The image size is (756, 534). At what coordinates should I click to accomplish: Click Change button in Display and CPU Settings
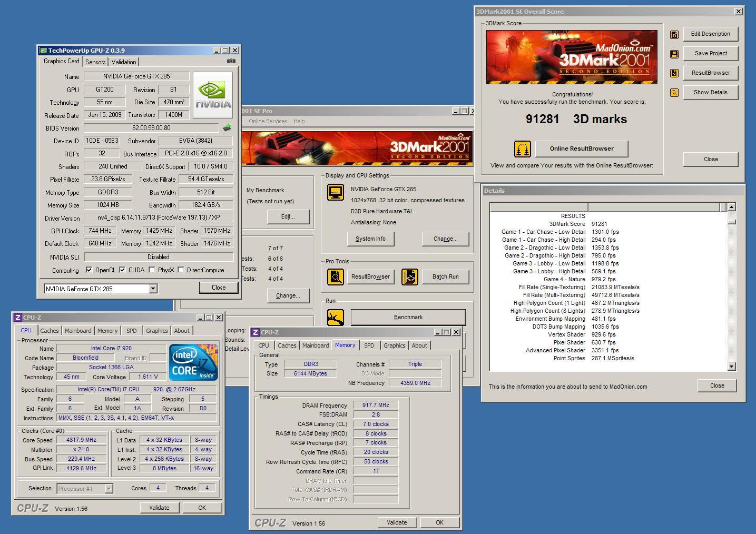[445, 239]
